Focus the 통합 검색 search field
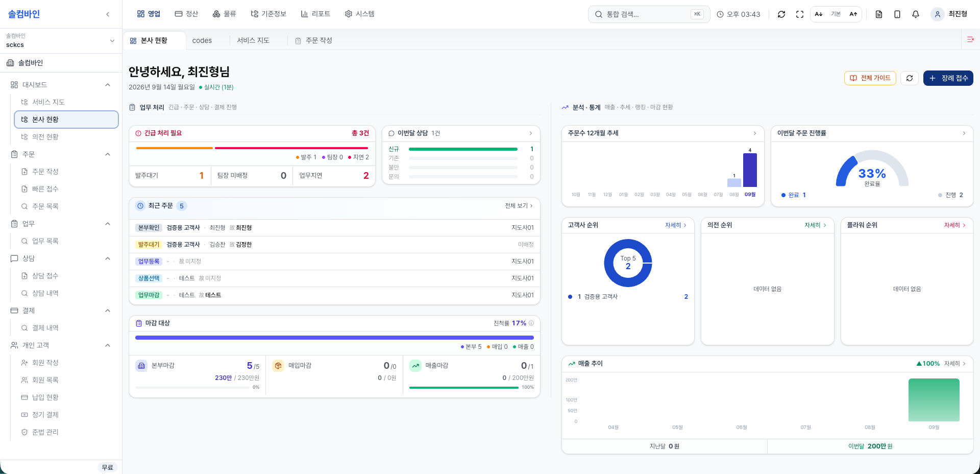This screenshot has width=980, height=474. click(649, 14)
